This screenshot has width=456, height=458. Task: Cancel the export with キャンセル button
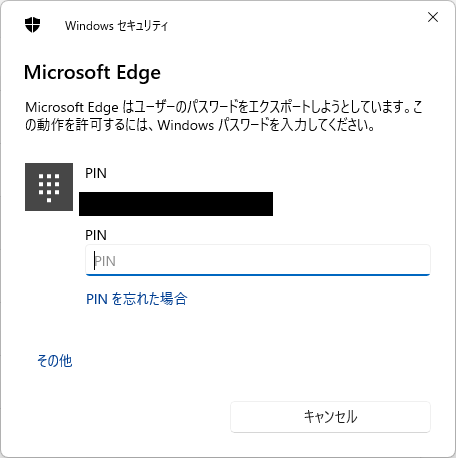(330, 417)
